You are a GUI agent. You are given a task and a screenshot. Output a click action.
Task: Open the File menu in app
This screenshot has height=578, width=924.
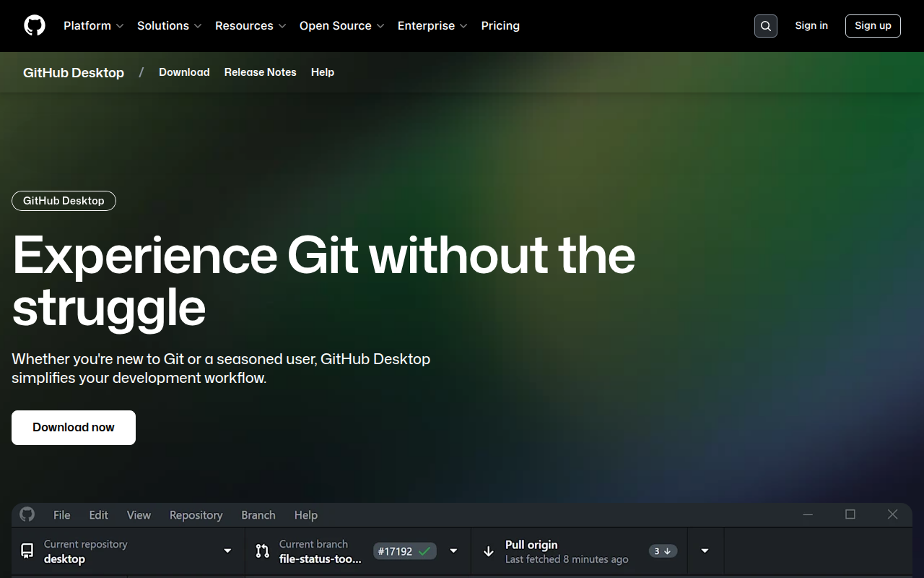[x=62, y=515]
